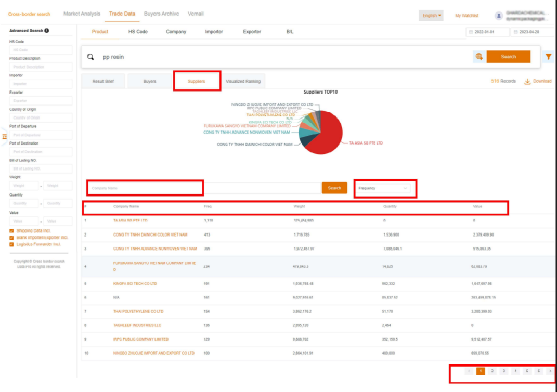Open TA ASIA SG PTE LTD company link
The height and width of the screenshot is (392, 557).
130,220
